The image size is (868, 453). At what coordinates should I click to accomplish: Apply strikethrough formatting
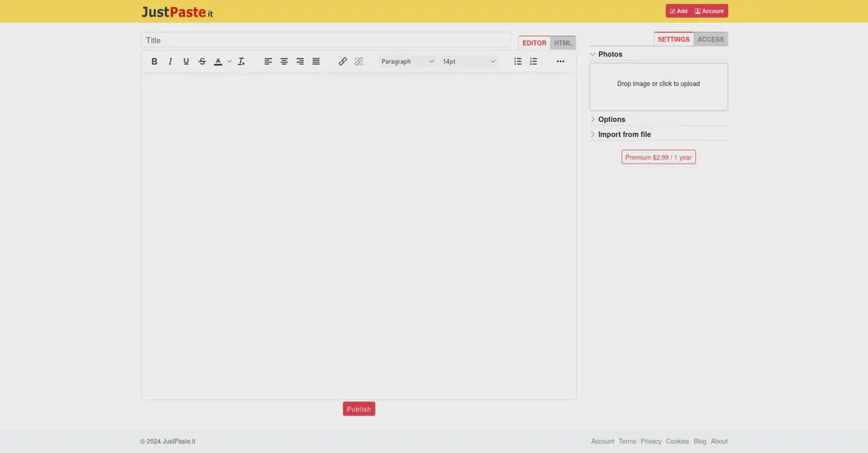coord(203,61)
